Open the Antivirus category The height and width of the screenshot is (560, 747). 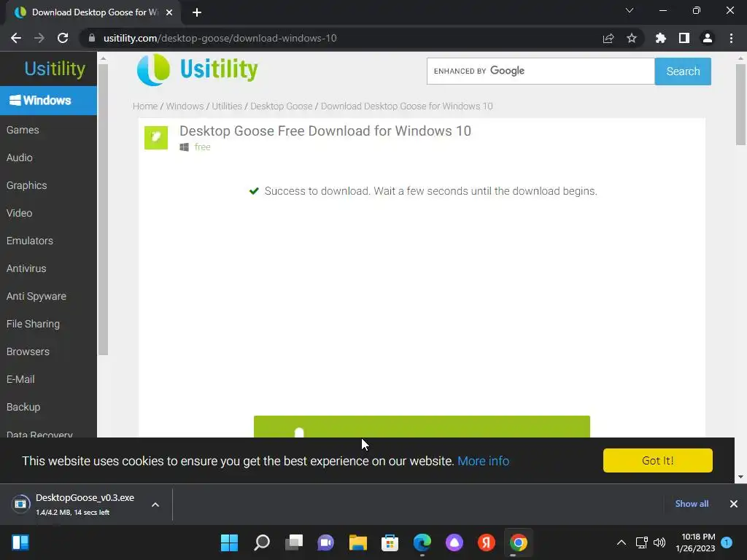pos(26,268)
